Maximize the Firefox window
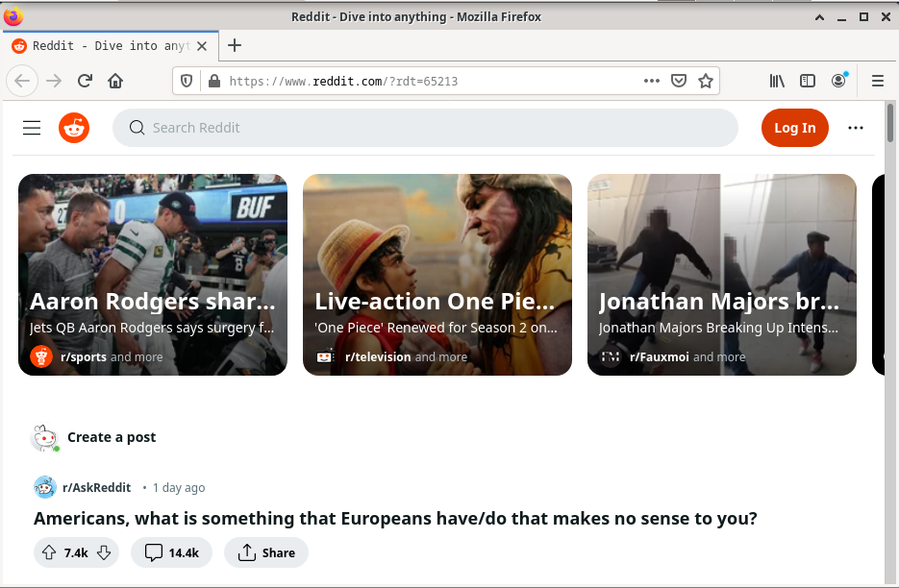This screenshot has width=899, height=588. pos(863,16)
